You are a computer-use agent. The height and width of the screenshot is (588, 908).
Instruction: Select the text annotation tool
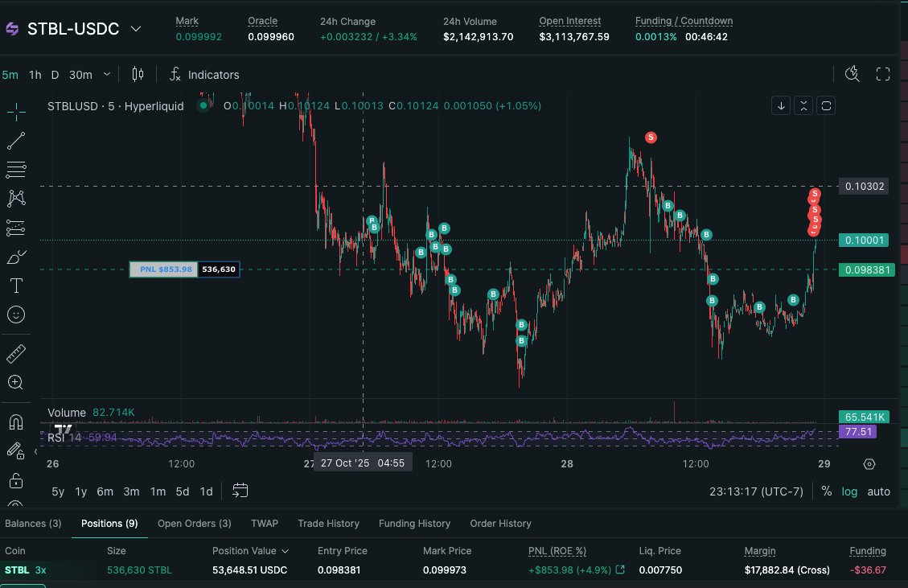click(x=16, y=286)
